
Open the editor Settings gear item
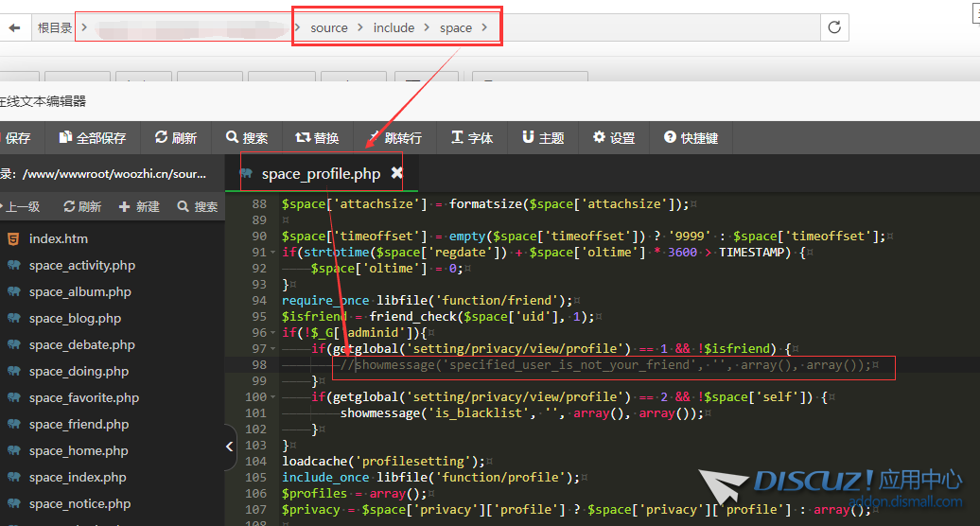click(614, 138)
